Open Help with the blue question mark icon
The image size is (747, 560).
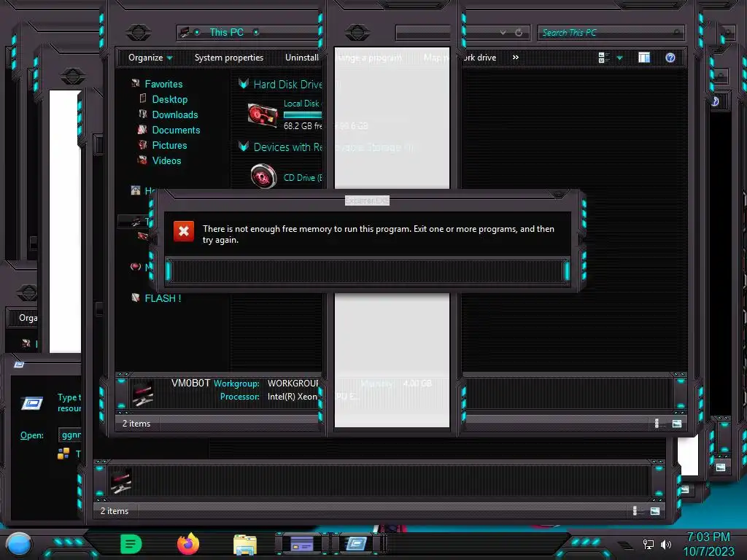pyautogui.click(x=670, y=58)
